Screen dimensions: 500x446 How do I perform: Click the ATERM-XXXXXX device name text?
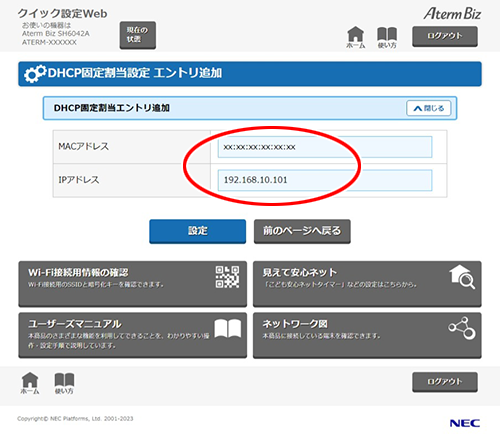[49, 42]
